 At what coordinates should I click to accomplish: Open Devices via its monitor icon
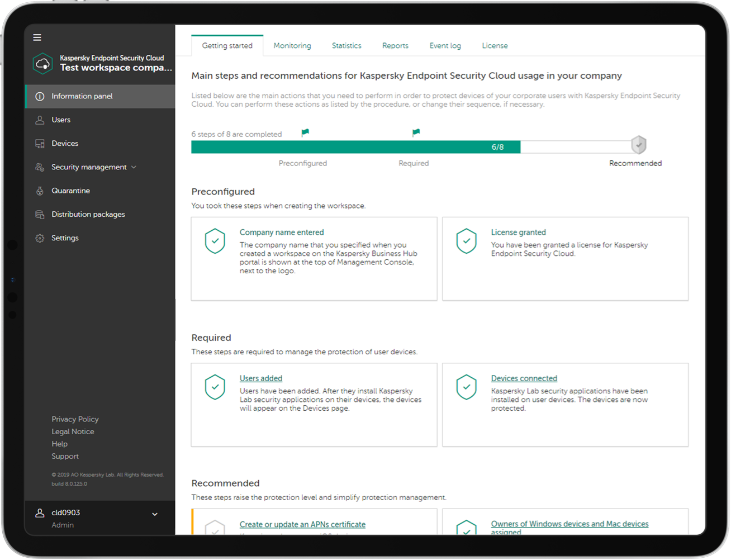(x=40, y=144)
